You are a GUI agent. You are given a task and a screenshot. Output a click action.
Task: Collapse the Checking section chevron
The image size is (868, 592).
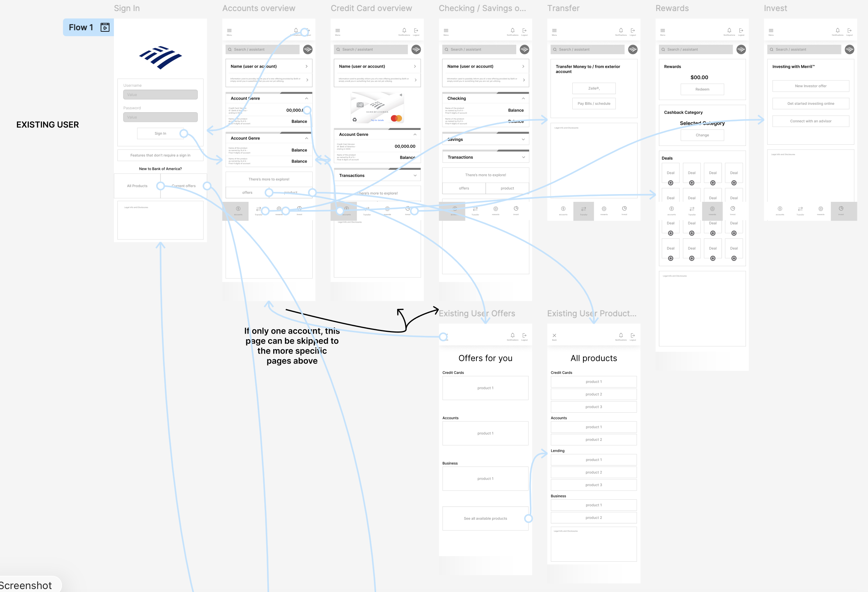point(523,98)
